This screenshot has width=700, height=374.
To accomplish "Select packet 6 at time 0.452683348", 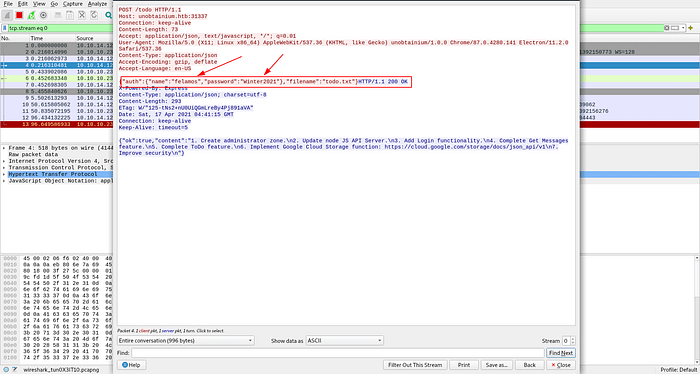I will coord(56,78).
